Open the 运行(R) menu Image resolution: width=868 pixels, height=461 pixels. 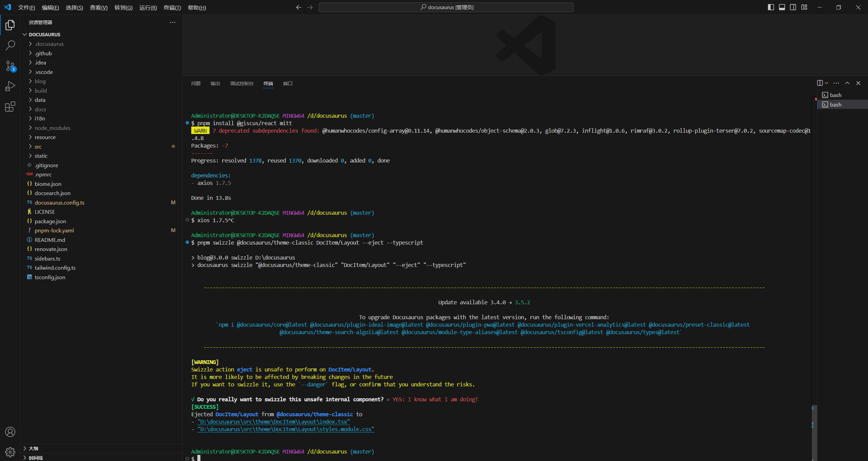click(148, 7)
